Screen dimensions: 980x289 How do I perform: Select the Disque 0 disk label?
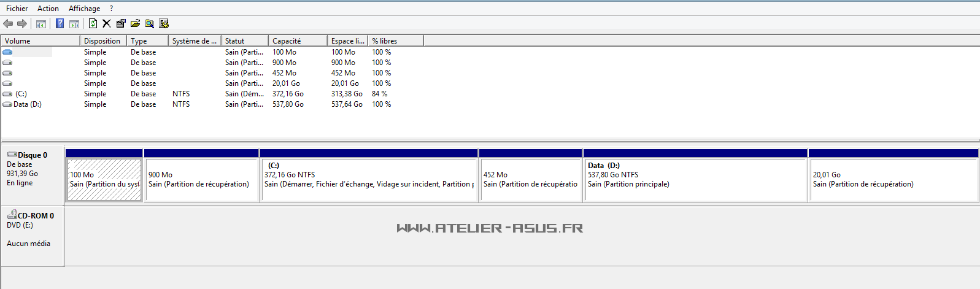33,155
